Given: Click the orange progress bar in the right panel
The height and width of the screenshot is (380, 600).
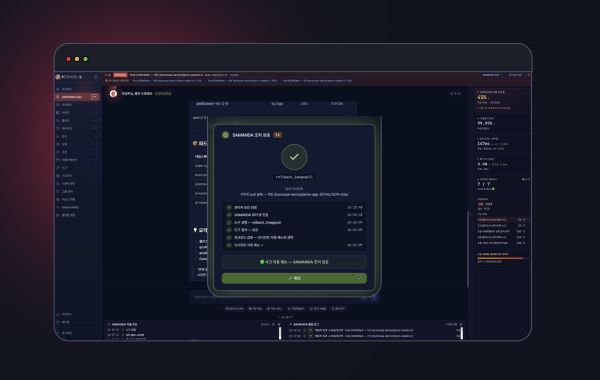Looking at the screenshot, I should coord(502,258).
